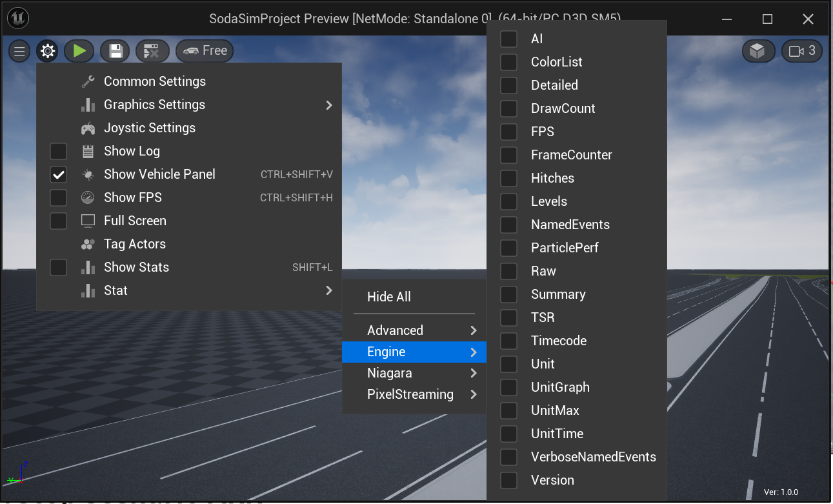
Task: Click bar chart icon beside Stat
Action: (x=88, y=290)
